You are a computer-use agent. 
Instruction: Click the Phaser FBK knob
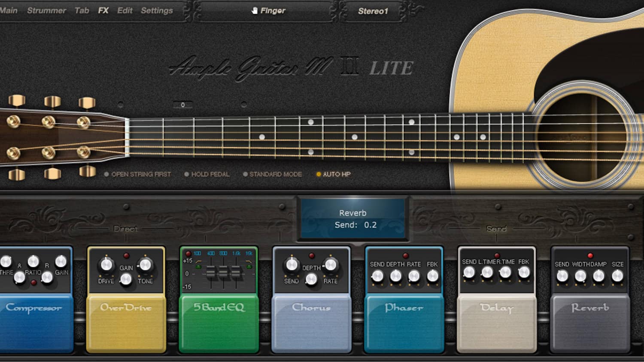(432, 276)
